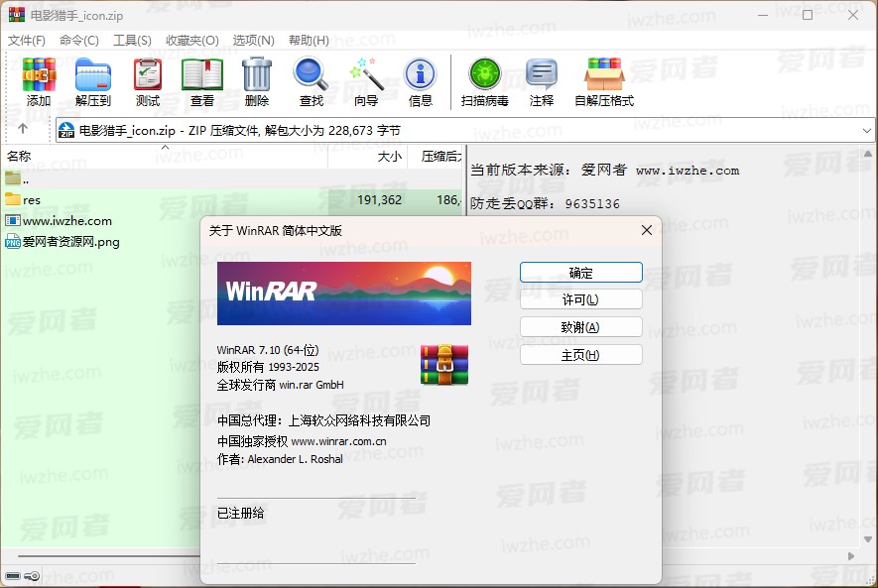Screen dimensions: 878x588
Task: Click the Virus Scan (扫描病毒) icon
Action: click(485, 74)
